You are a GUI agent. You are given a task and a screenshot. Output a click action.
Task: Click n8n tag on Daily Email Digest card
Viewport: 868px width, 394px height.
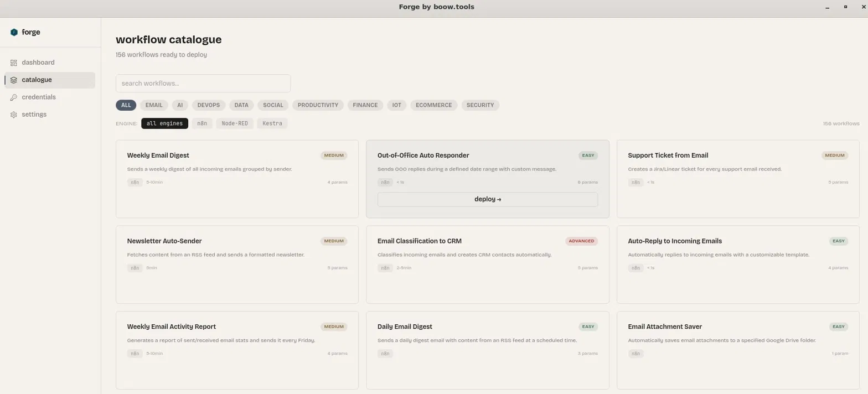click(385, 354)
